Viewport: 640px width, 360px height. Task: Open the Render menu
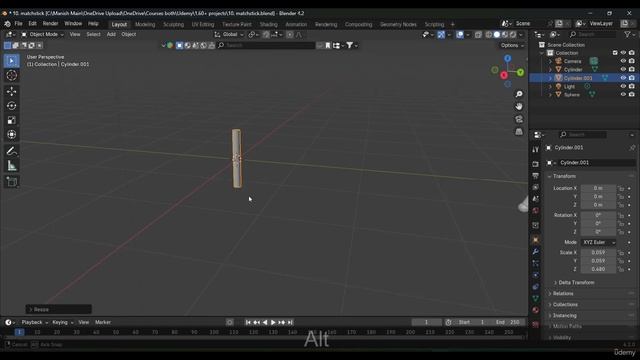click(x=51, y=24)
